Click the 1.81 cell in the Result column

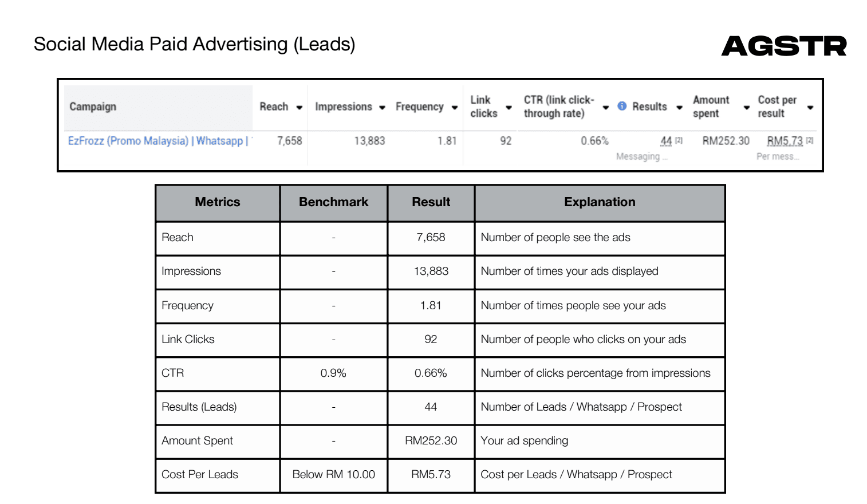click(x=431, y=306)
